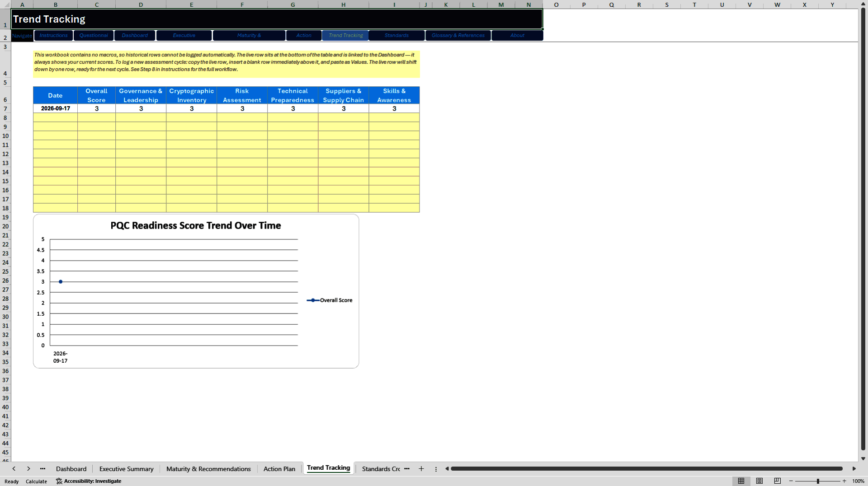Click vertical scrollbar down arrow
This screenshot has height=486, width=868.
[863, 458]
